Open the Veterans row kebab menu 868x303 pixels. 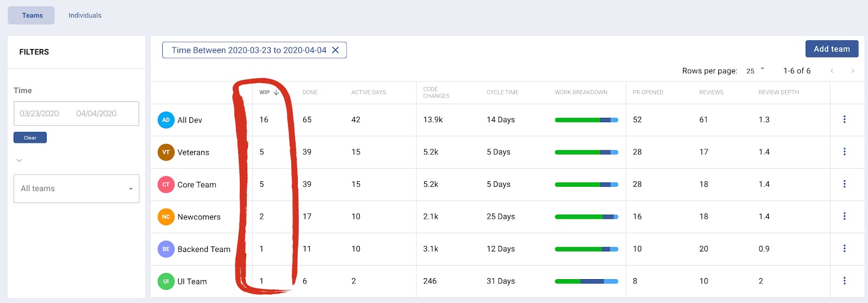click(844, 151)
